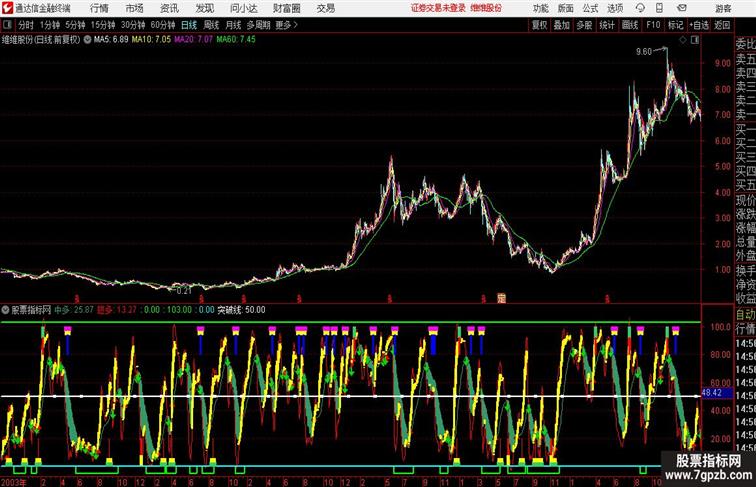
Task: Click the 中多: 25.87 indicator value
Action: (74, 310)
